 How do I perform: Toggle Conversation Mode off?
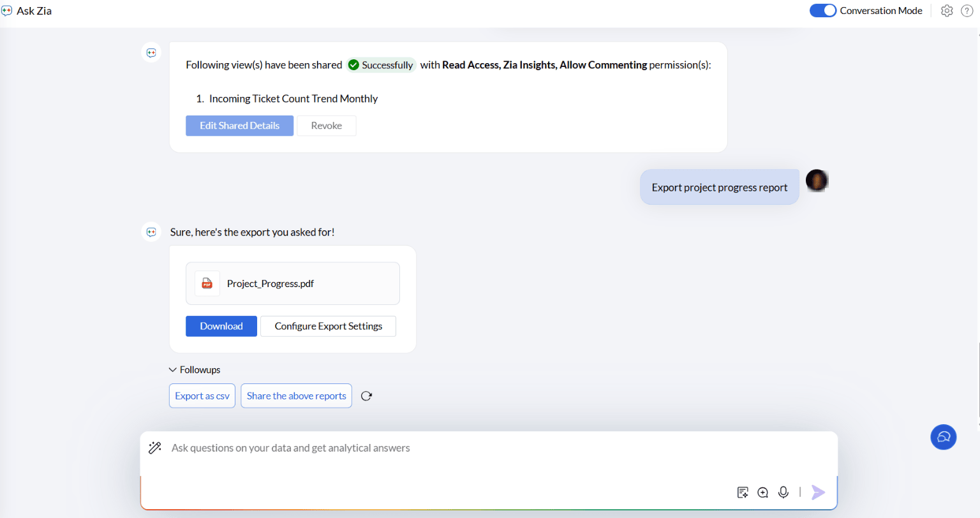[x=823, y=11]
